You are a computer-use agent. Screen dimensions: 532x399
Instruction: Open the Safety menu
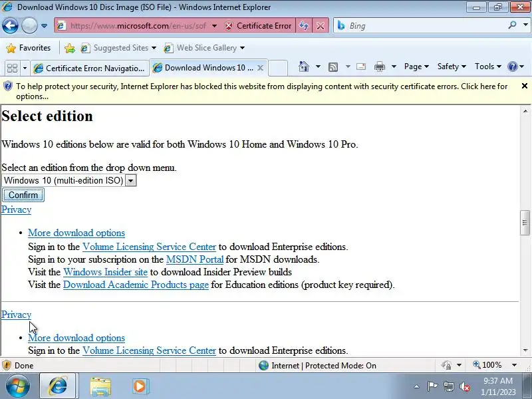[452, 66]
